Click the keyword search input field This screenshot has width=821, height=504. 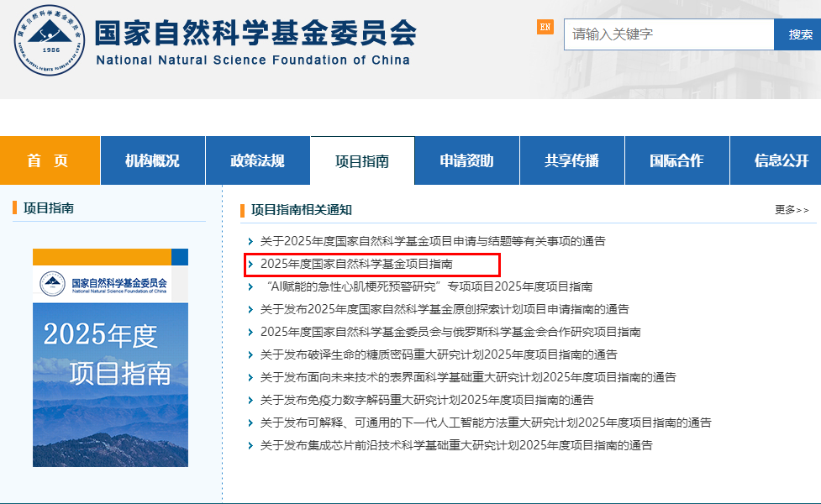click(669, 34)
